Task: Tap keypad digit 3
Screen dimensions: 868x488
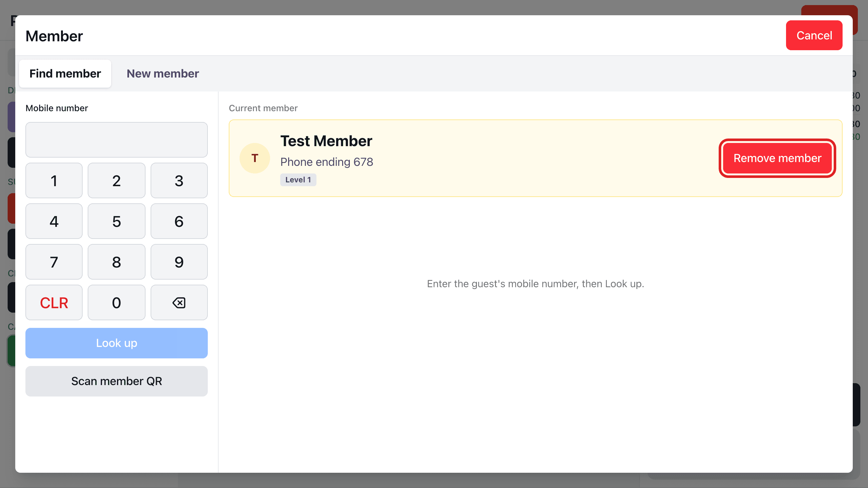Action: [x=179, y=180]
